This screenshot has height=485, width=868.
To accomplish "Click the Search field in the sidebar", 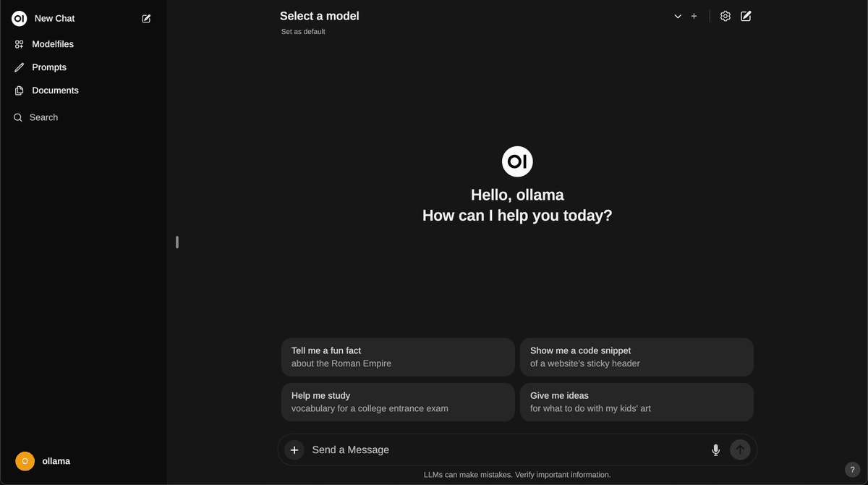I will click(x=83, y=117).
